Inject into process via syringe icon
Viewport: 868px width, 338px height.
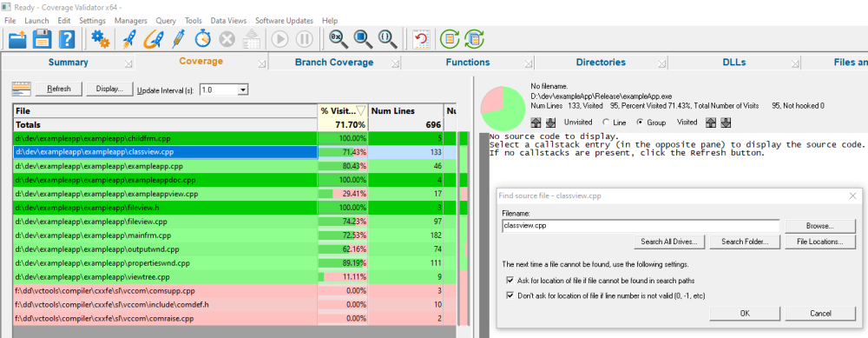(179, 39)
